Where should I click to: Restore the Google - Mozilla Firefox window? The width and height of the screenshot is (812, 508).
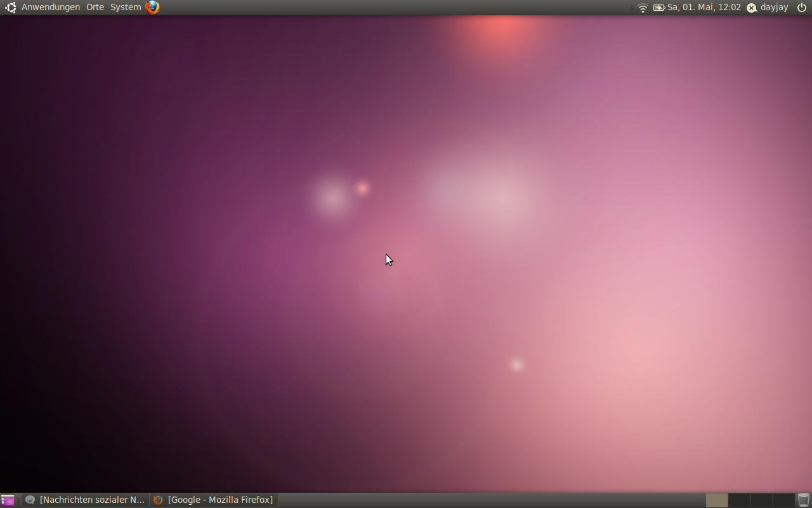coord(214,500)
